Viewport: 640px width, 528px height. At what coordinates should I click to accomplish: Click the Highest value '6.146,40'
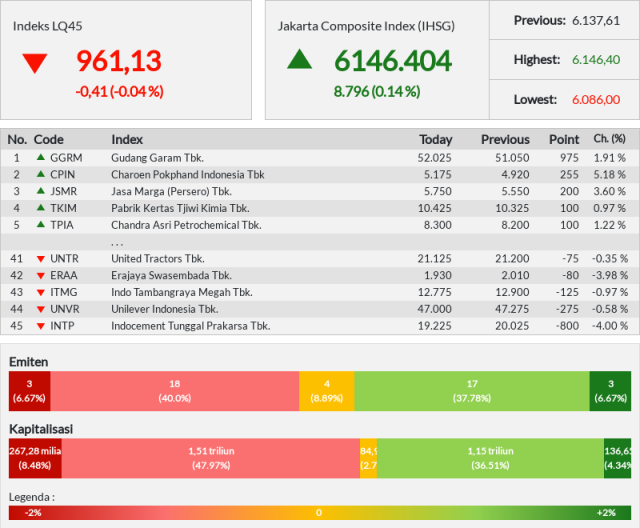[x=596, y=60]
